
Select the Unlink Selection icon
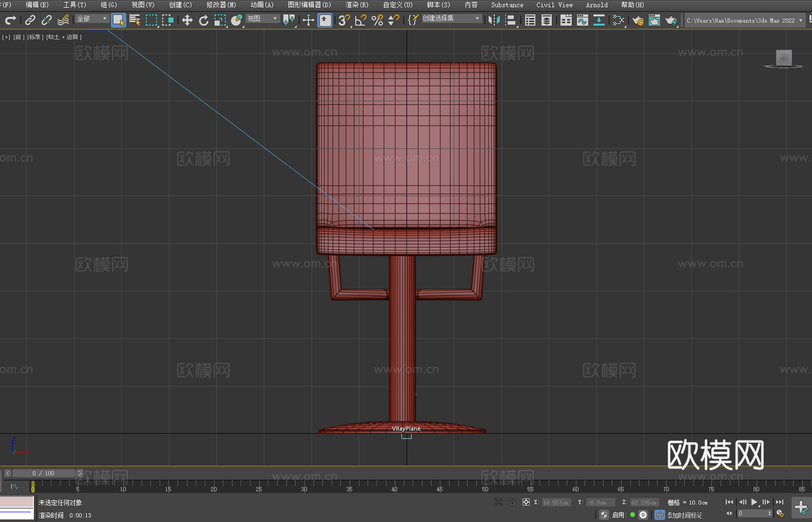47,20
